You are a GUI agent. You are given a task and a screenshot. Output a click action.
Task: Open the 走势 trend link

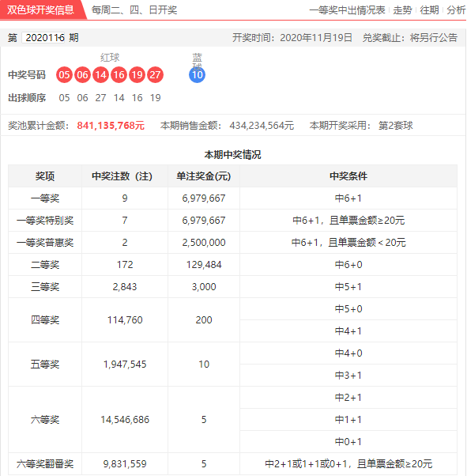(402, 10)
